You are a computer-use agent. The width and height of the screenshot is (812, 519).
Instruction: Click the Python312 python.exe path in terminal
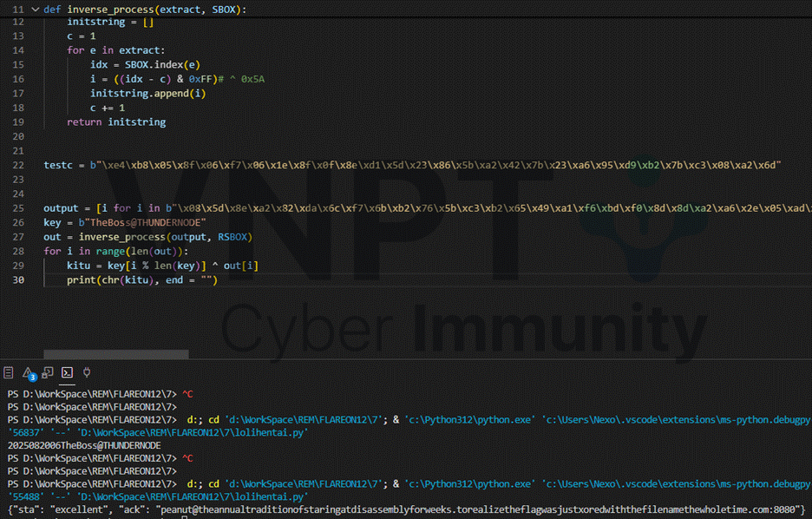(x=467, y=483)
